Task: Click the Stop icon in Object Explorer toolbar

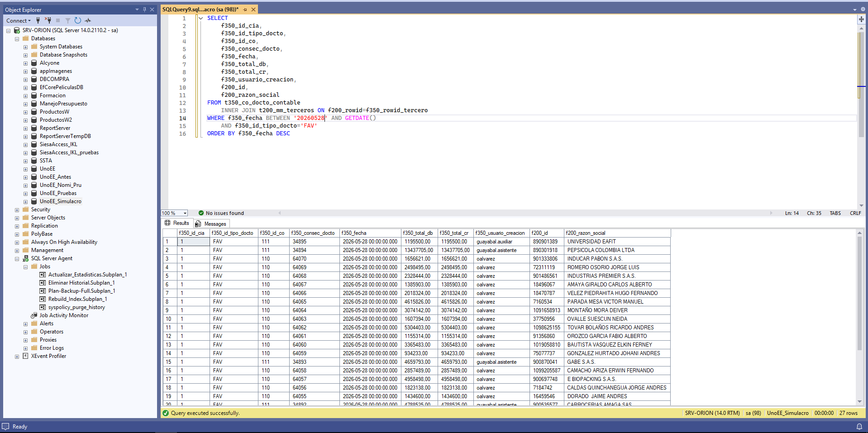Action: [58, 20]
